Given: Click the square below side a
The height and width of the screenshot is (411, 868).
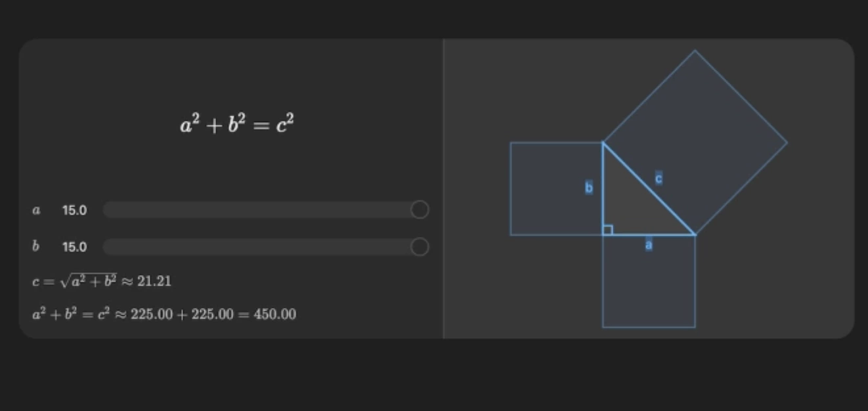Looking at the screenshot, I should [649, 289].
